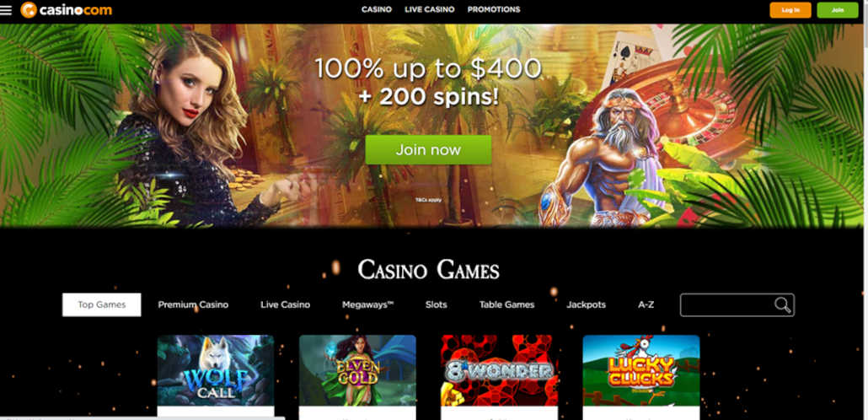Switch to the Slots tab
Screen dimensions: 868x420
[437, 304]
